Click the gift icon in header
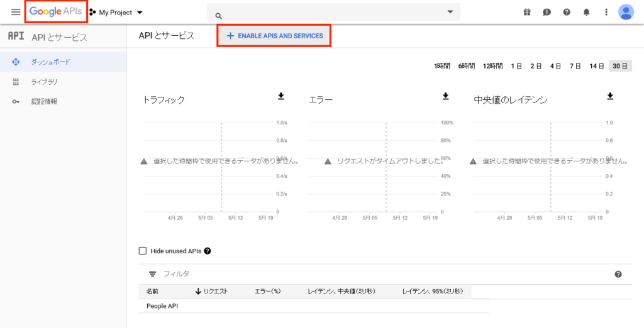Image resolution: width=644 pixels, height=328 pixels. (x=527, y=12)
